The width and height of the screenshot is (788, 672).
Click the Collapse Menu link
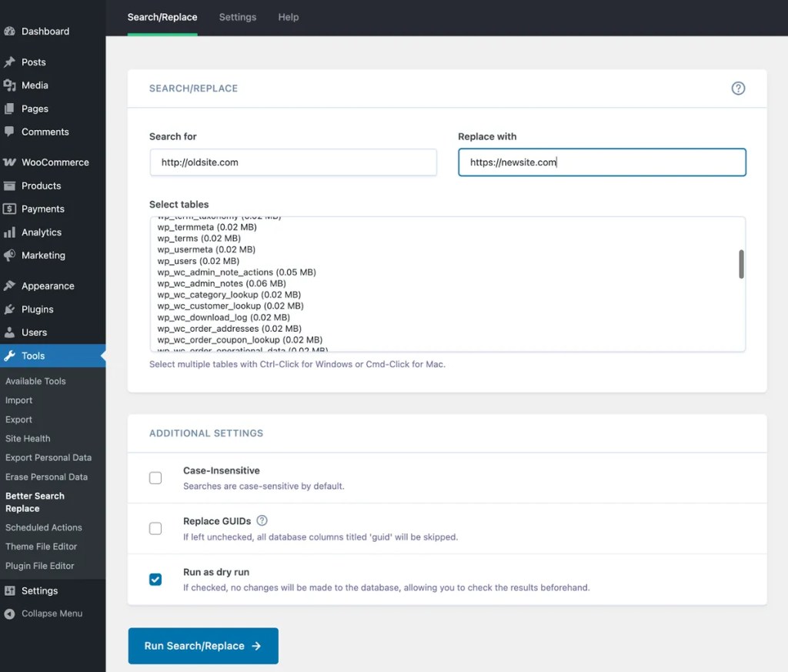pyautogui.click(x=52, y=613)
